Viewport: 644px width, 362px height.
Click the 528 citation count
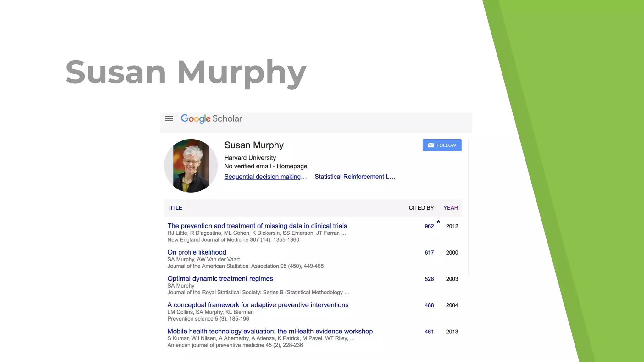429,279
